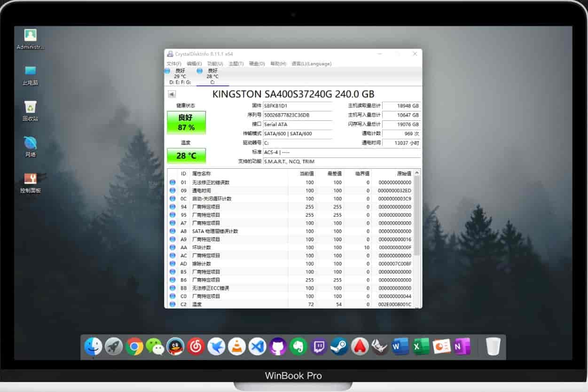
Task: Launch Microsoft Word from dock
Action: coord(400,347)
